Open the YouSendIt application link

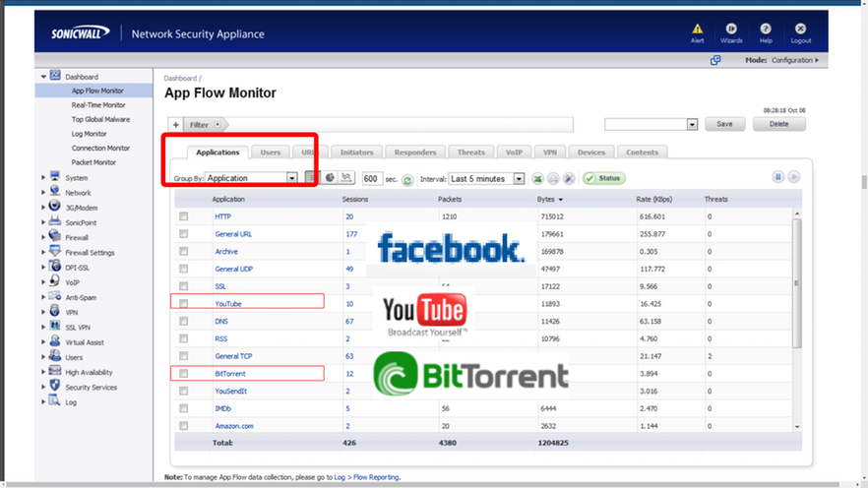pos(231,392)
